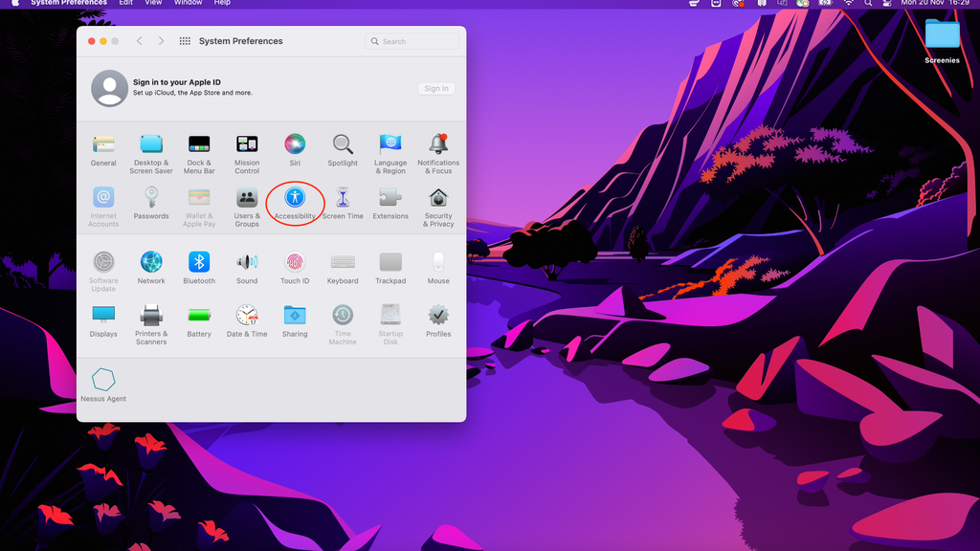Open Accessibility preferences
Screen dimensions: 980x551
295,202
